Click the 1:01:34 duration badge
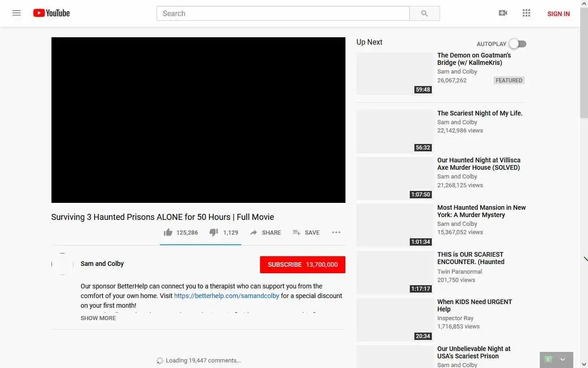588x368 pixels. 421,242
